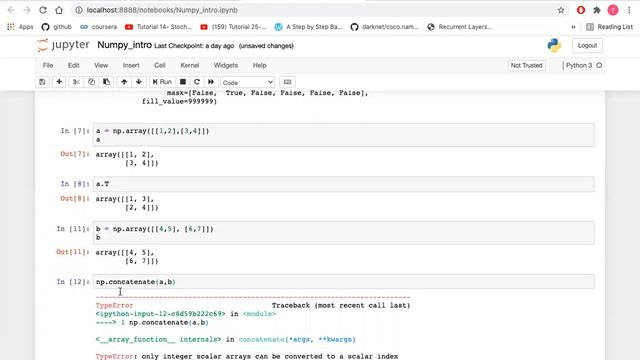Open the Opera extension icon
The width and height of the screenshot is (640, 360).
(x=581, y=10)
